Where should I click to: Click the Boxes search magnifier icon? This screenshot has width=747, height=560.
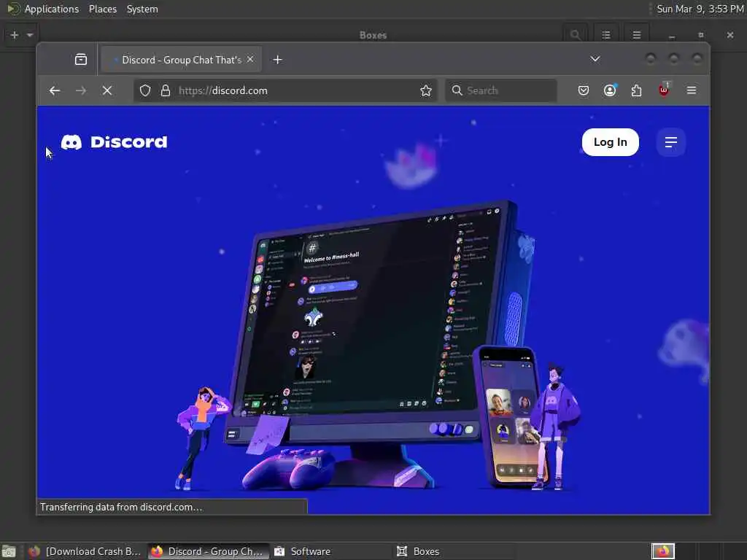click(576, 35)
